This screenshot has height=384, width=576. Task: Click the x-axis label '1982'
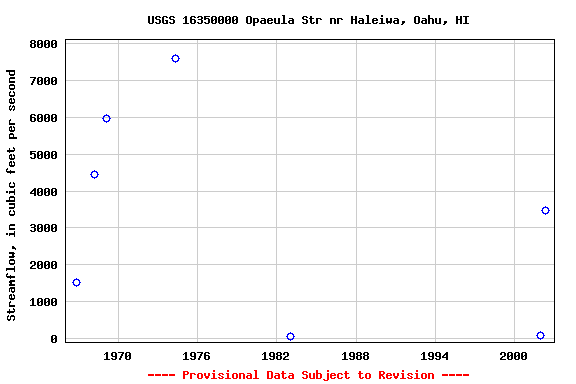[x=276, y=356]
